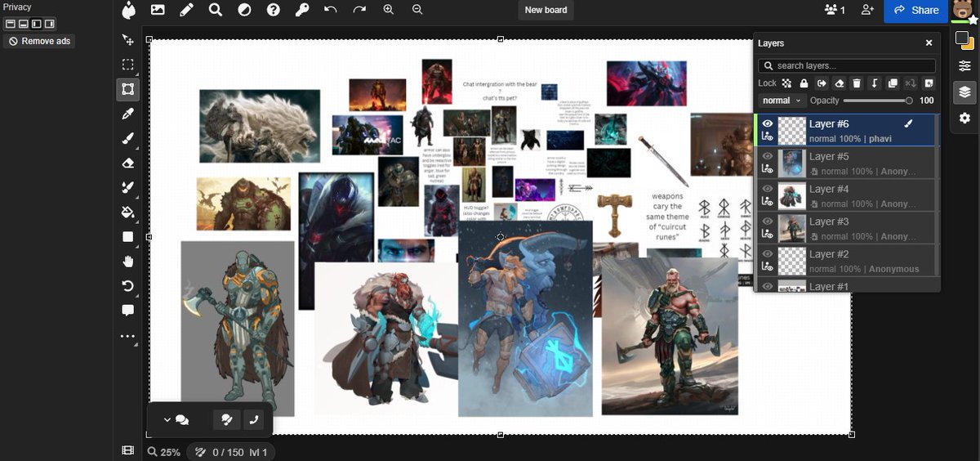The width and height of the screenshot is (980, 461).
Task: Click the key icon in top toolbar
Action: click(x=301, y=10)
